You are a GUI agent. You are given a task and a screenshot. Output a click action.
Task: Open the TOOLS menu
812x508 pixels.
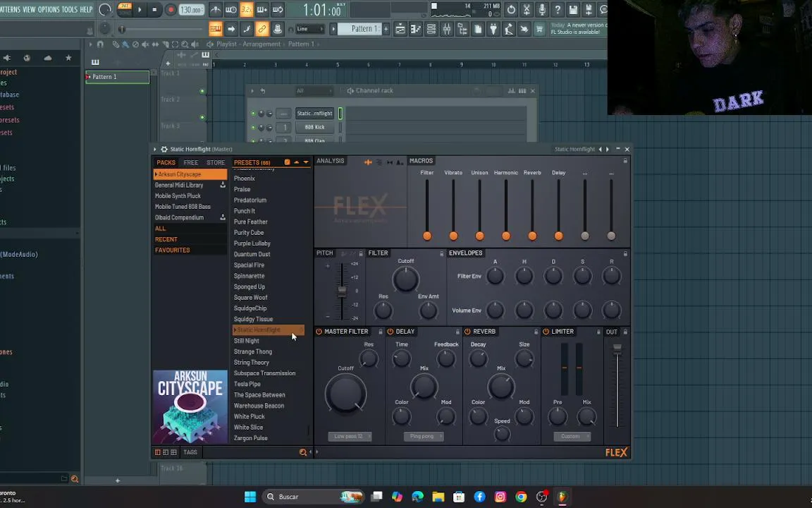(x=69, y=9)
